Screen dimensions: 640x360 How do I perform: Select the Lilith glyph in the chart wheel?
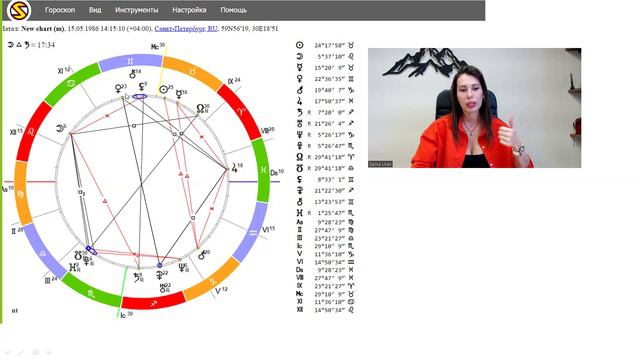point(142,87)
